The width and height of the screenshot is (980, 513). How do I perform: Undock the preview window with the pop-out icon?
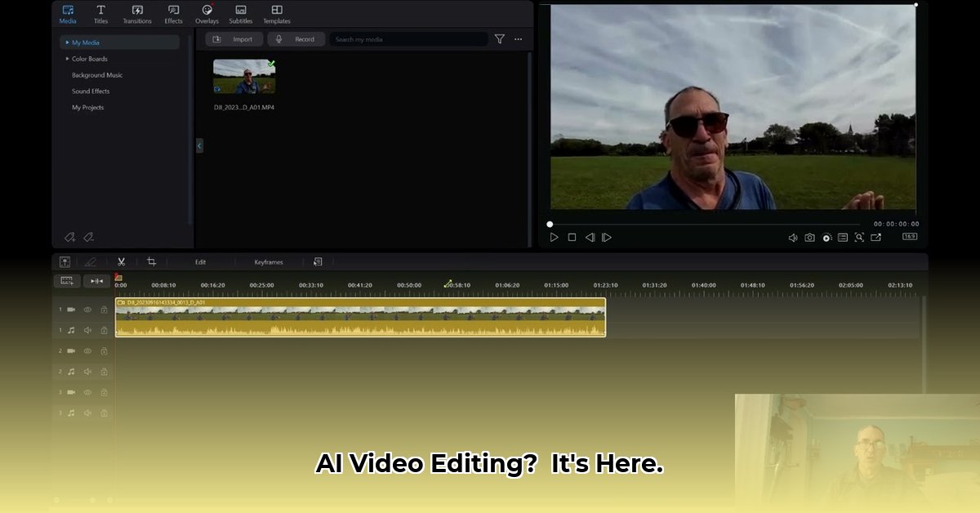coord(875,238)
